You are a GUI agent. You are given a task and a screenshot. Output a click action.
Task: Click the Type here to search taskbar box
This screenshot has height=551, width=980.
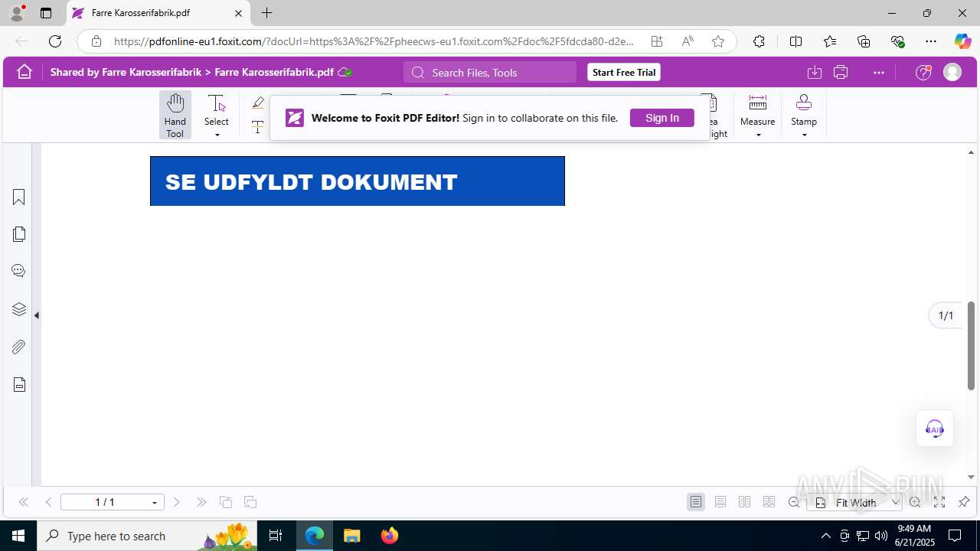(148, 536)
